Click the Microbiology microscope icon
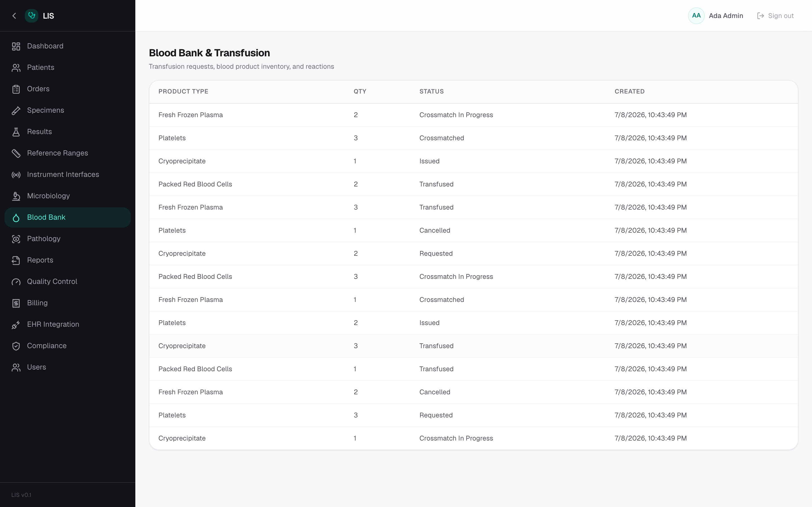Viewport: 812px width, 507px height. [x=16, y=196]
